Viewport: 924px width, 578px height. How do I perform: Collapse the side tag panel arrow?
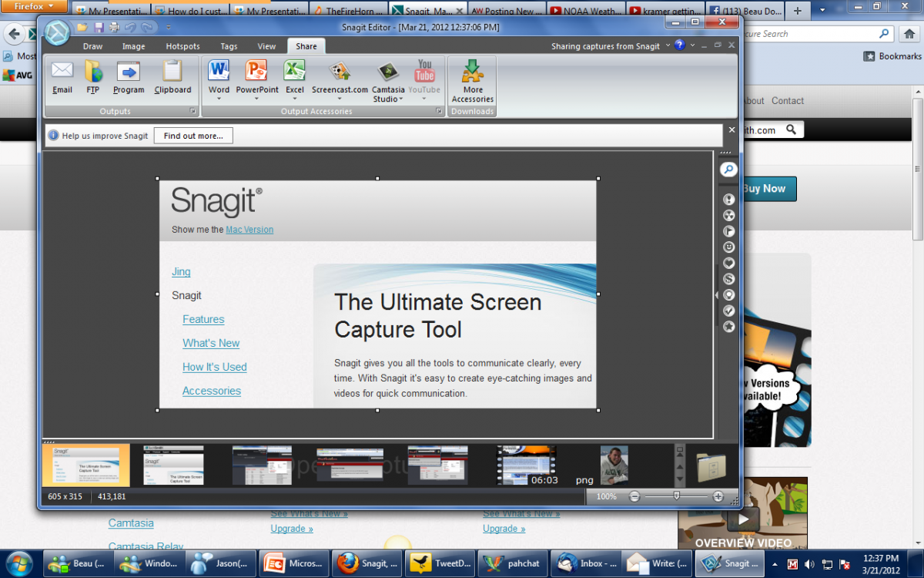point(718,294)
